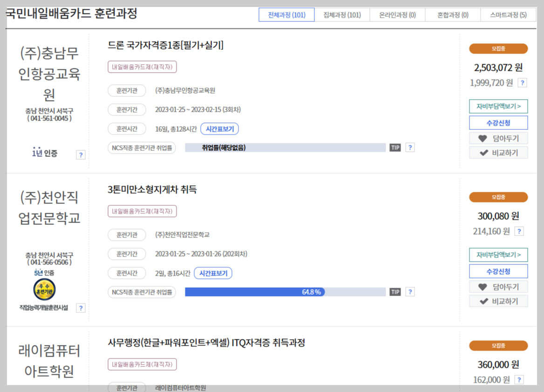Click the help icon next to 214,160 원
The height and width of the screenshot is (392, 544).
click(519, 231)
